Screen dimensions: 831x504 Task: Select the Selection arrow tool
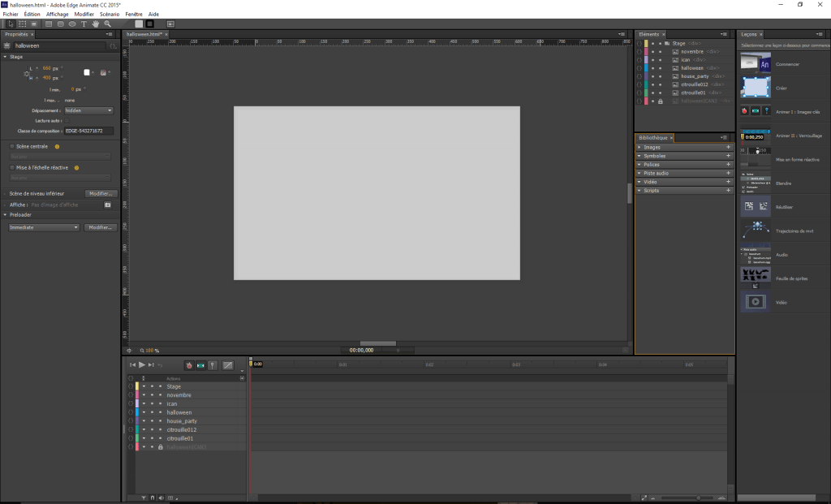(11, 24)
